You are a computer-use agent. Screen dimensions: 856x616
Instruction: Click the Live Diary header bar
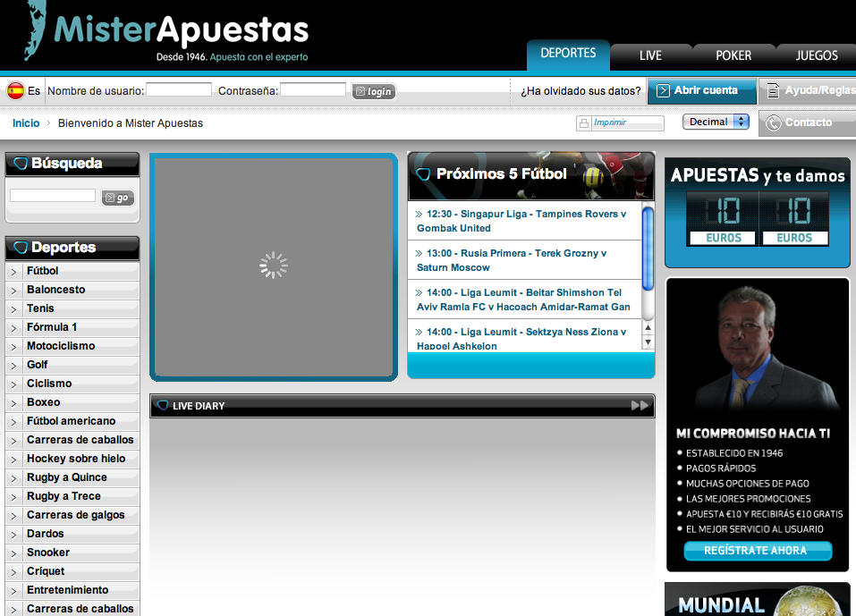tap(403, 405)
